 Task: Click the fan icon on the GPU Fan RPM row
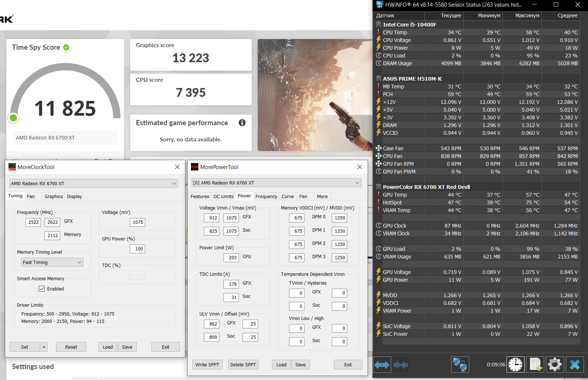point(379,164)
